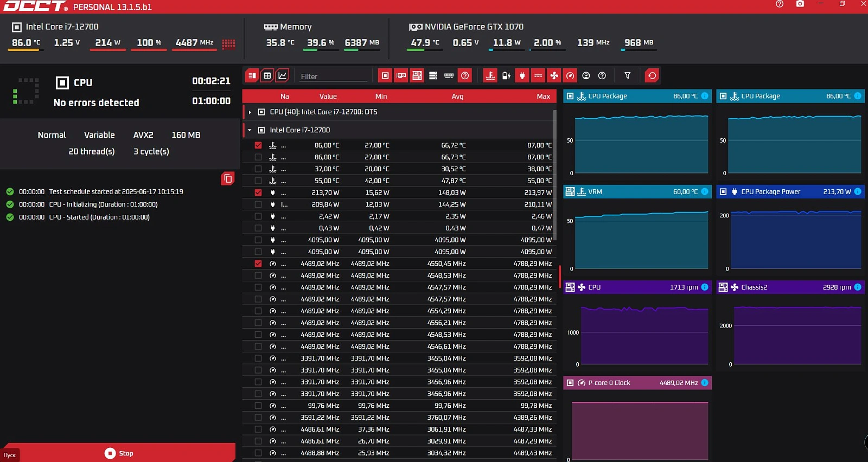Stop the running CPU test
This screenshot has width=868, height=462.
(119, 453)
